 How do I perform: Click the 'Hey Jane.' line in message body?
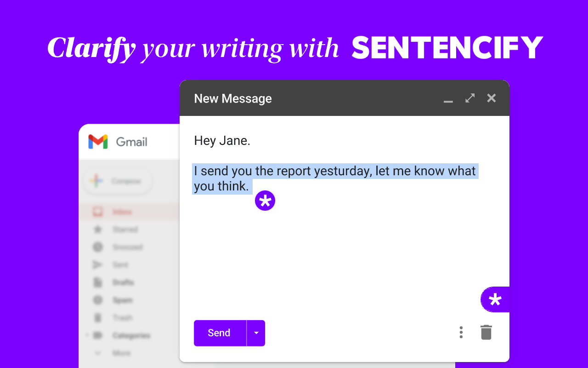(222, 140)
